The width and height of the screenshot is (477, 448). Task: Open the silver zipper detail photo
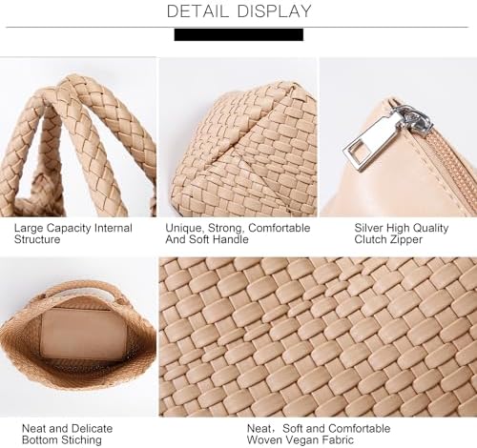coord(398,137)
